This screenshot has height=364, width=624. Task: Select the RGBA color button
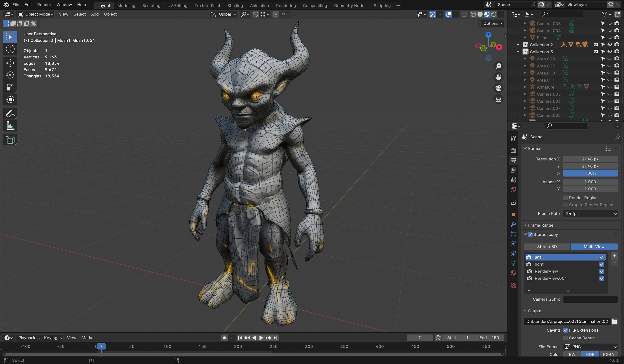(x=608, y=355)
